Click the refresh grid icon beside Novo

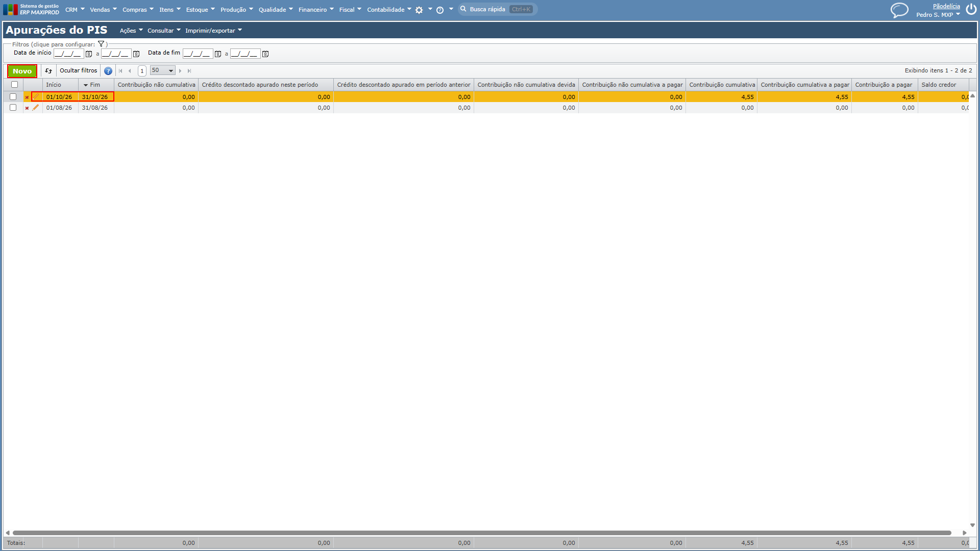[x=48, y=71]
